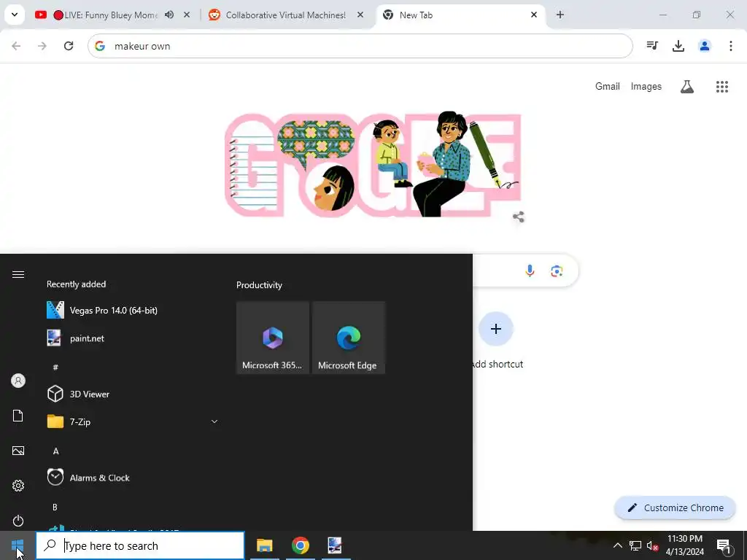
Task: Close the LIVE: Funny Bluey tab
Action: pos(187,15)
